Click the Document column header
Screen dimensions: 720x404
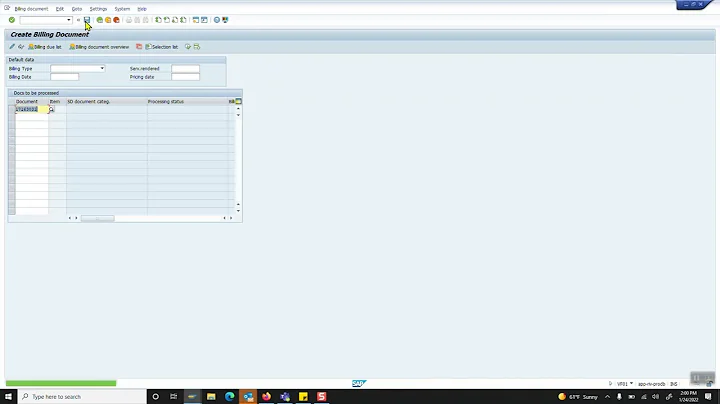coord(31,101)
